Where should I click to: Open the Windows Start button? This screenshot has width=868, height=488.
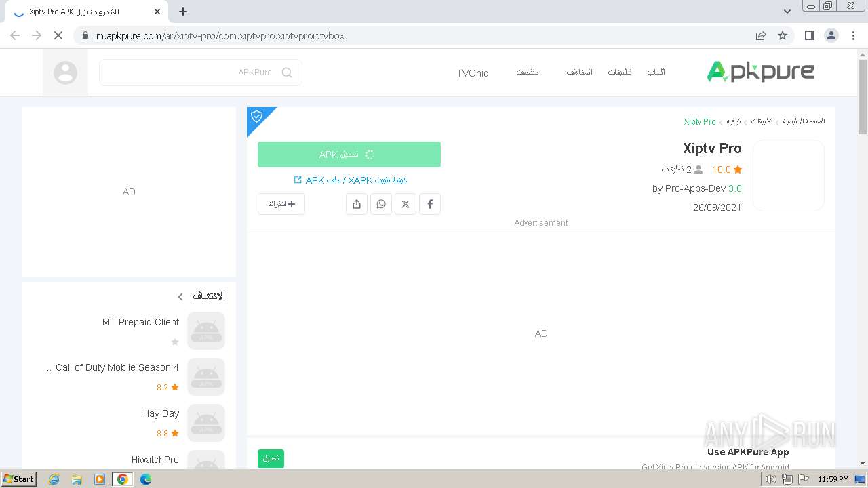pos(18,479)
